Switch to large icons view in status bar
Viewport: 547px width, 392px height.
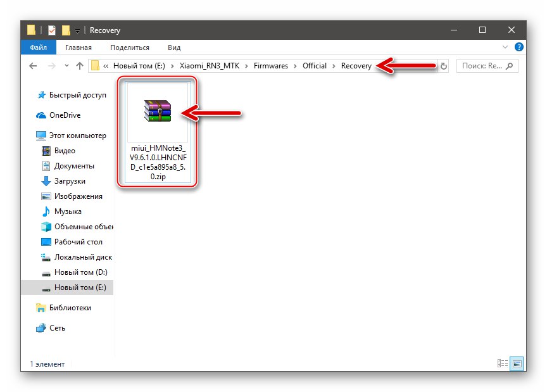[517, 364]
